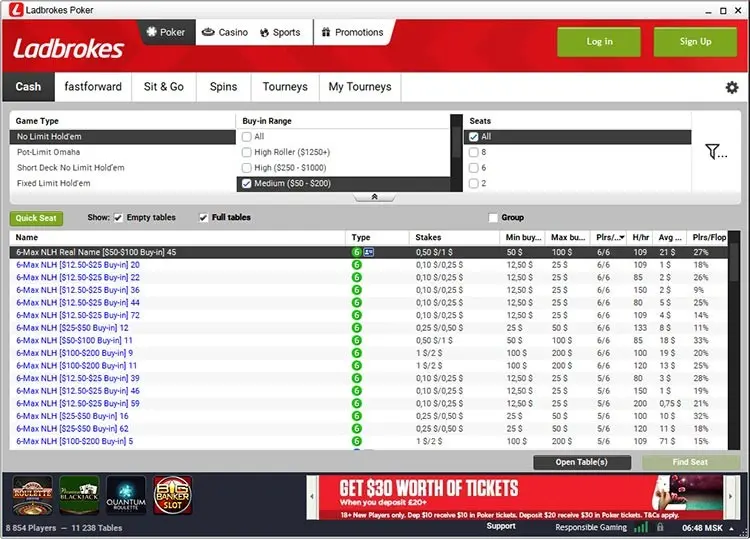750x539 pixels.
Task: Click the filter funnel icon
Action: click(x=715, y=152)
